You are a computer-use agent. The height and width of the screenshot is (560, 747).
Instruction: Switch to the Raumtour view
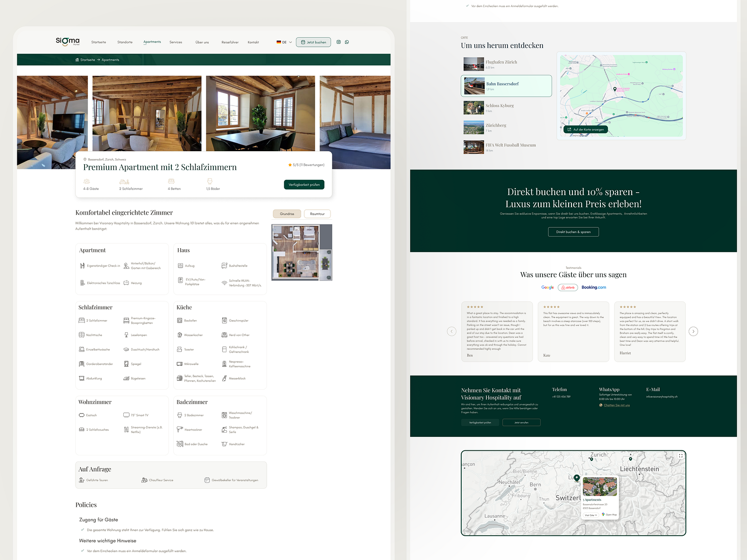[x=317, y=214]
